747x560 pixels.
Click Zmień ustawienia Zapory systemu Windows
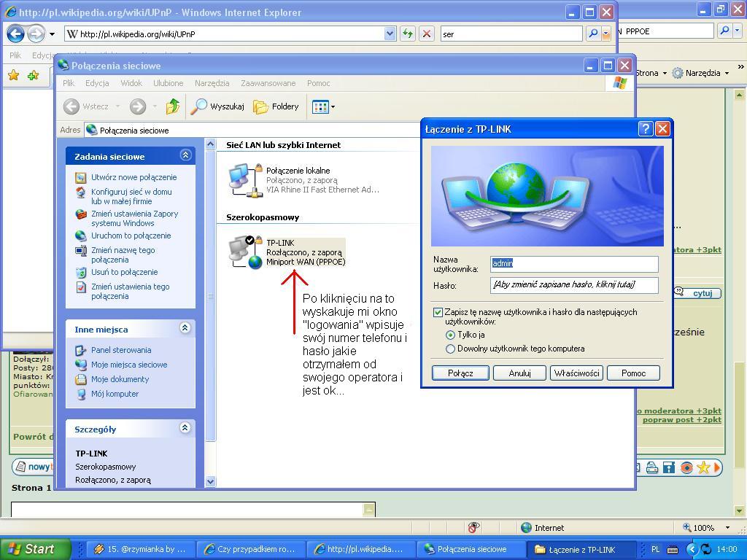click(x=135, y=218)
